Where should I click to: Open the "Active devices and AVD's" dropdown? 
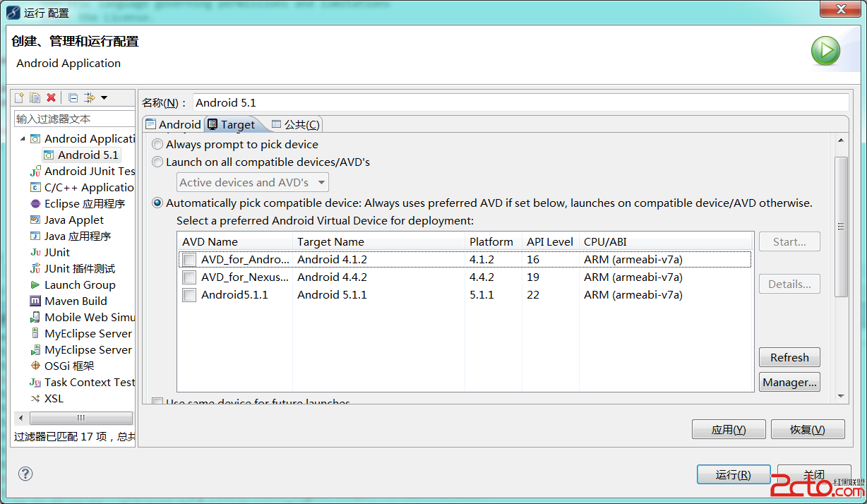(252, 182)
